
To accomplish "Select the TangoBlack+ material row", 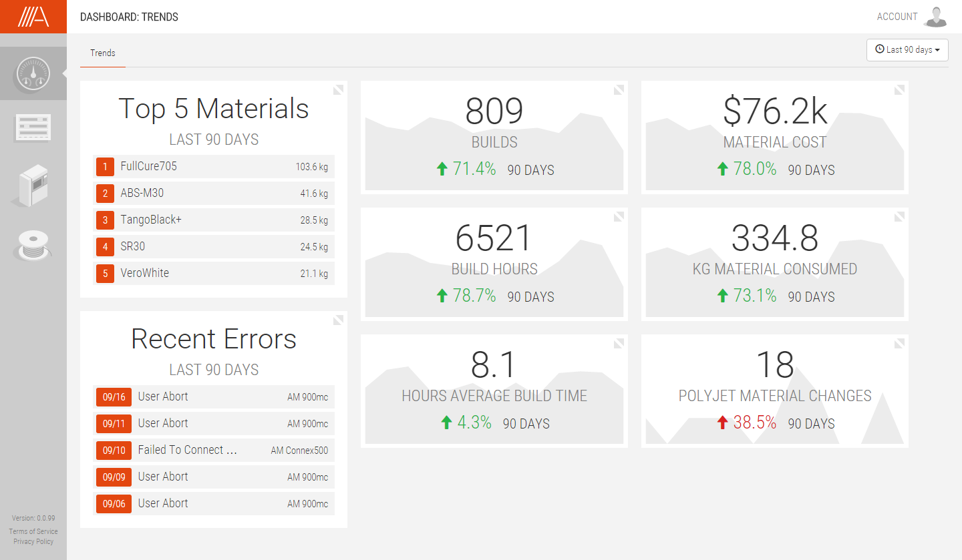I will [214, 220].
